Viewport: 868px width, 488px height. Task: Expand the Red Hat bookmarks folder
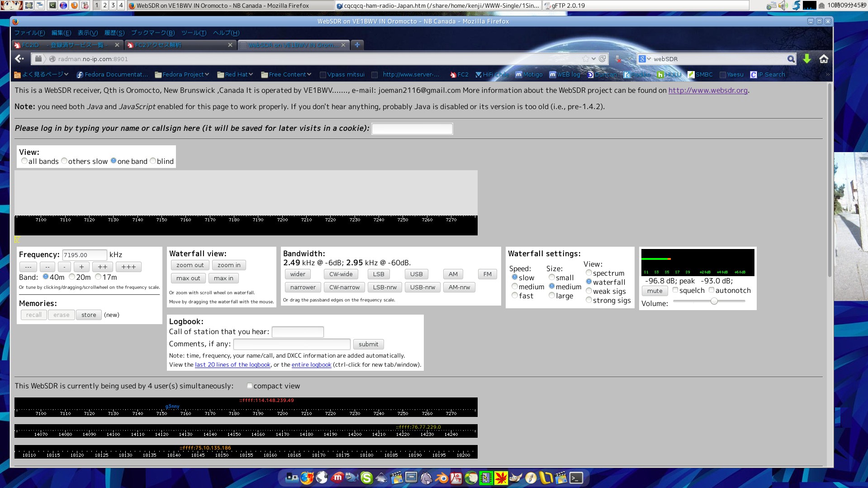(x=235, y=75)
